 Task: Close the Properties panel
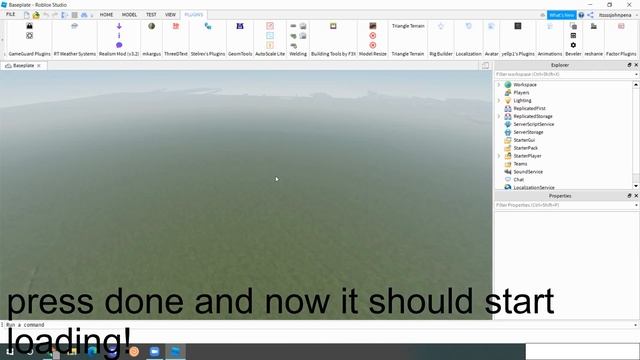point(636,196)
